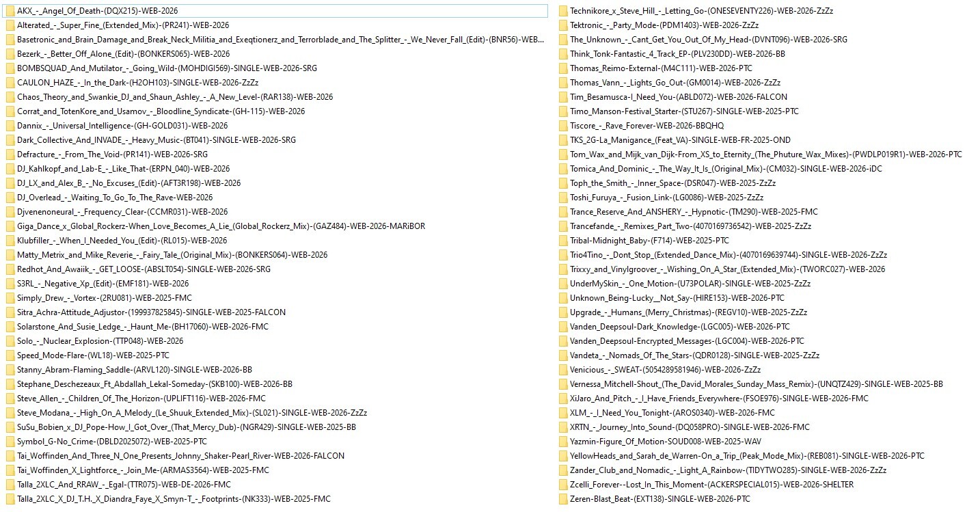Select the folder icon of Bezerk Better Off Alone
The width and height of the screenshot is (980, 512).
[10, 54]
